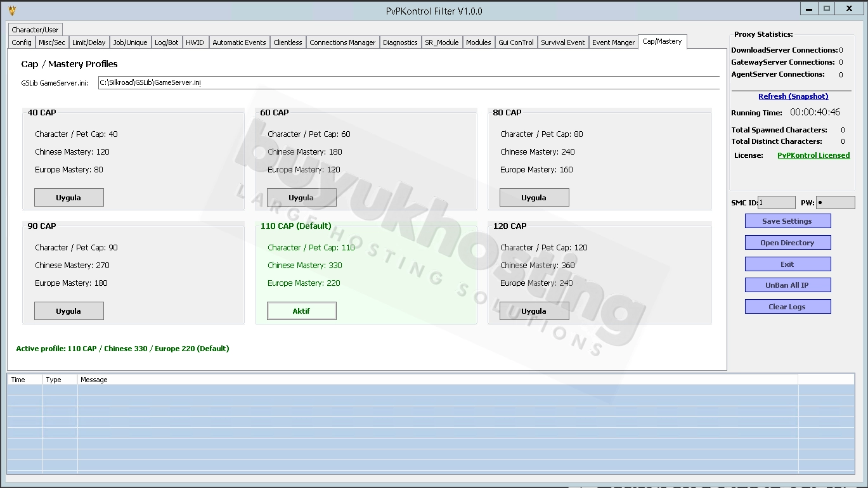Click the Clear Logs button
868x488 pixels.
coord(787,307)
